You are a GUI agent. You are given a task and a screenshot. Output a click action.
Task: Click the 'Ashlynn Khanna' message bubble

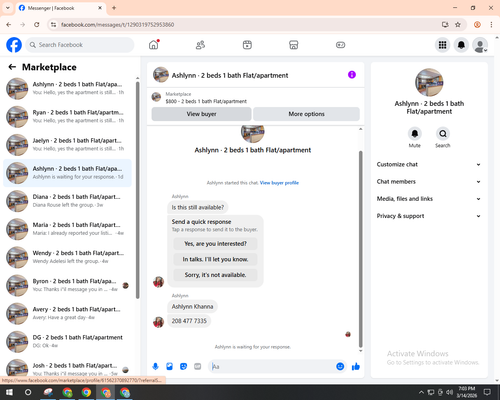(192, 307)
